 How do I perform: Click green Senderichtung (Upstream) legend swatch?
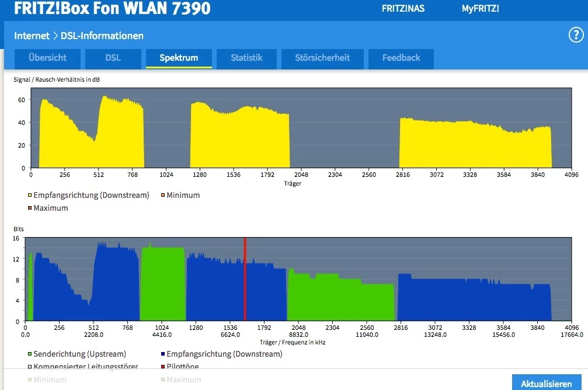[30, 354]
